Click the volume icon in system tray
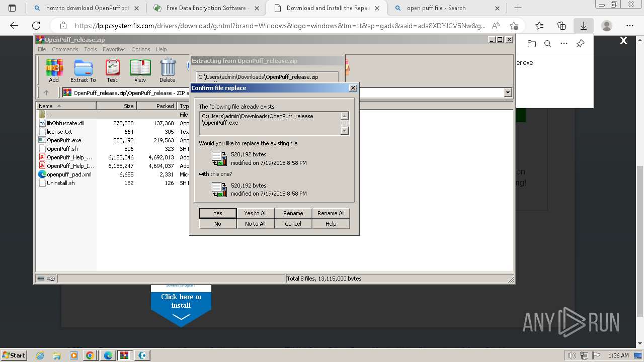The width and height of the screenshot is (644, 362). (x=572, y=355)
